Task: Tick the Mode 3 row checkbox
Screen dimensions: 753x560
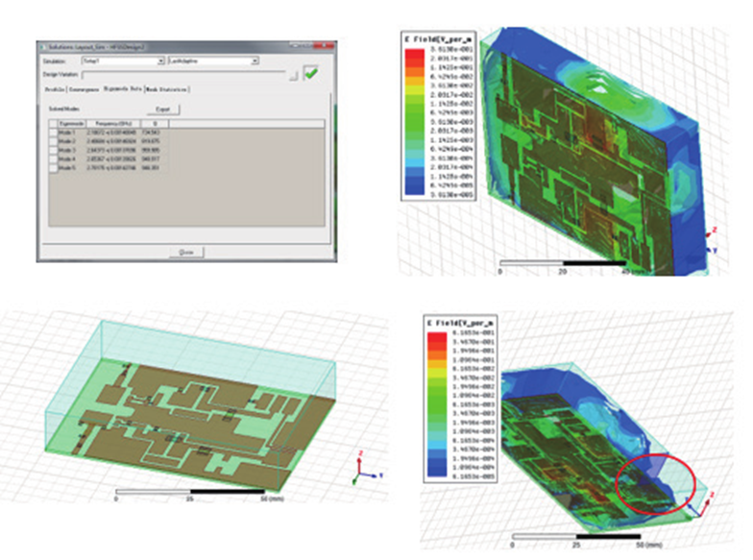Action: coord(53,150)
